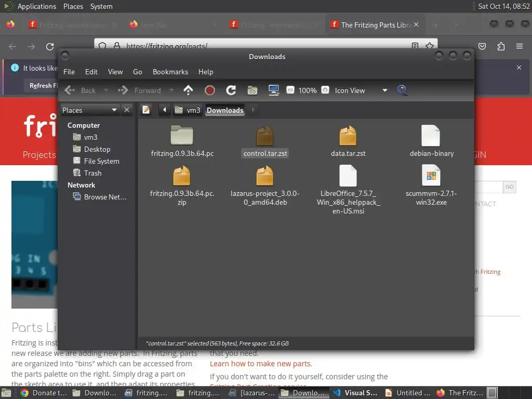Click the 100% zoom level button
The width and height of the screenshot is (532, 399).
(x=308, y=90)
